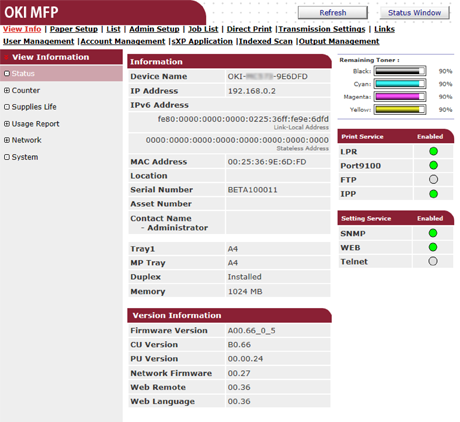
Task: Open the Status Window button
Action: tap(414, 13)
